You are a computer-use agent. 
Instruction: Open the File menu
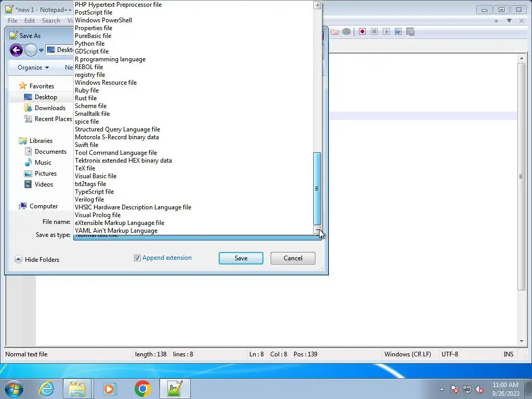(x=12, y=21)
